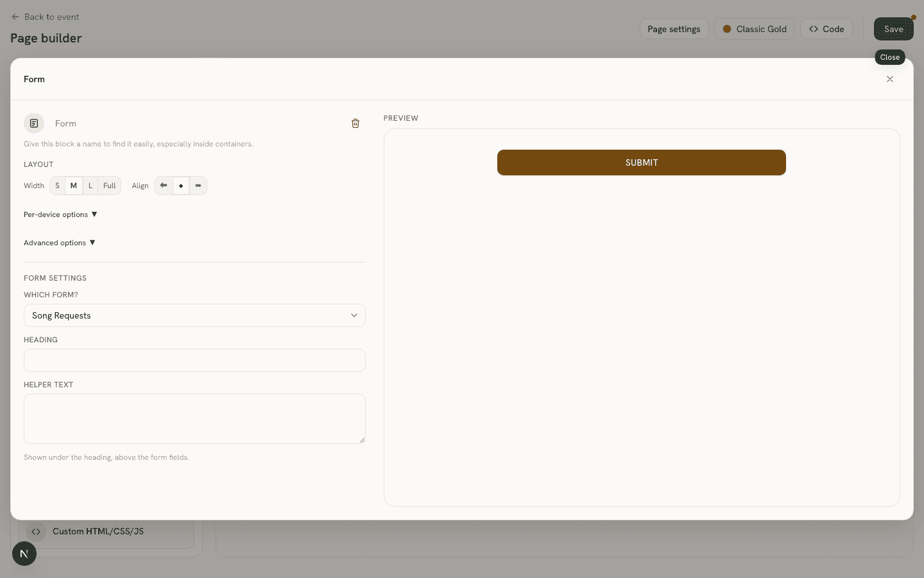Image resolution: width=924 pixels, height=578 pixels.
Task: Set width to S
Action: point(57,186)
